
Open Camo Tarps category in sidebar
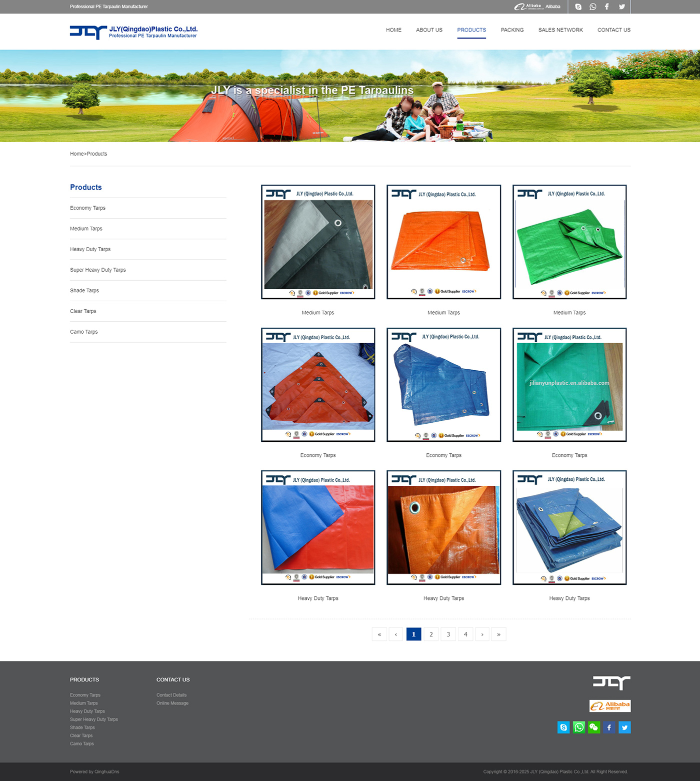point(84,332)
